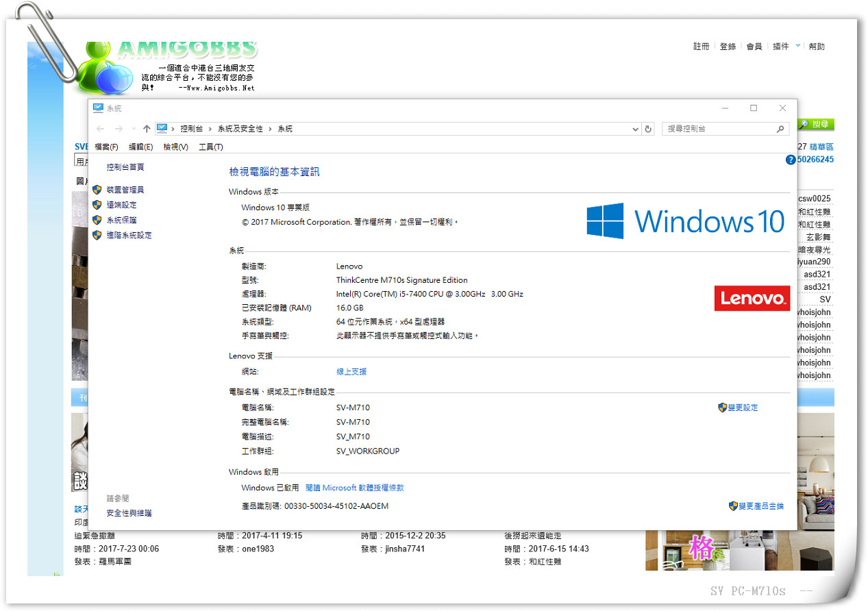Viewport: 868px width, 611px height.
Task: Click 控制台首頁 in the sidebar
Action: pos(125,167)
